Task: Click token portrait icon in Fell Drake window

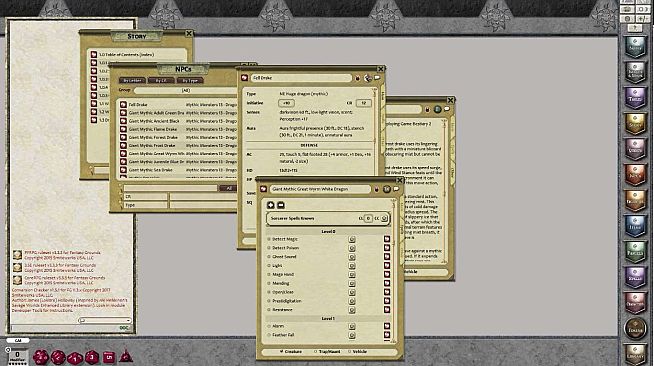Action: 367,78
